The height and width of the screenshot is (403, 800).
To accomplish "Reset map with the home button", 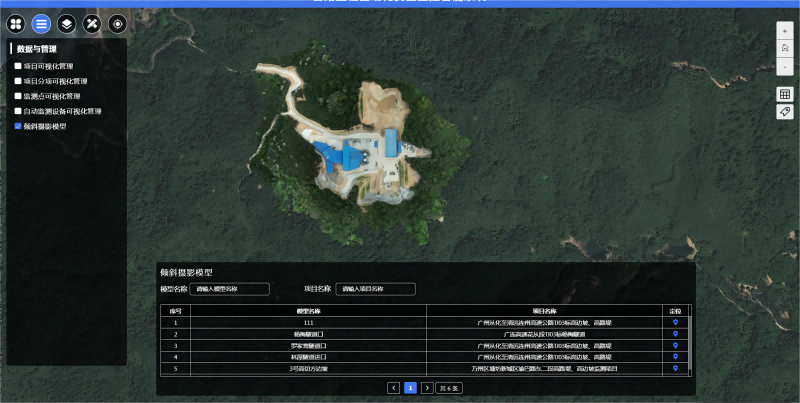I will pyautogui.click(x=785, y=49).
